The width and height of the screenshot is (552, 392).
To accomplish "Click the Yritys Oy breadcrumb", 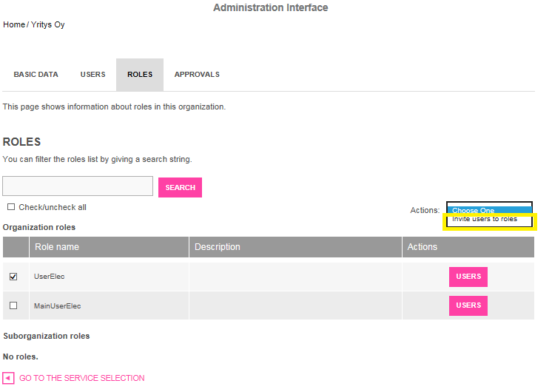I will [x=48, y=24].
